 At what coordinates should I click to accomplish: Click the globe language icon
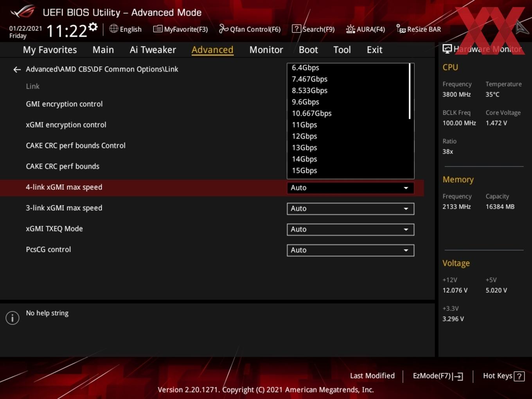coord(113,29)
